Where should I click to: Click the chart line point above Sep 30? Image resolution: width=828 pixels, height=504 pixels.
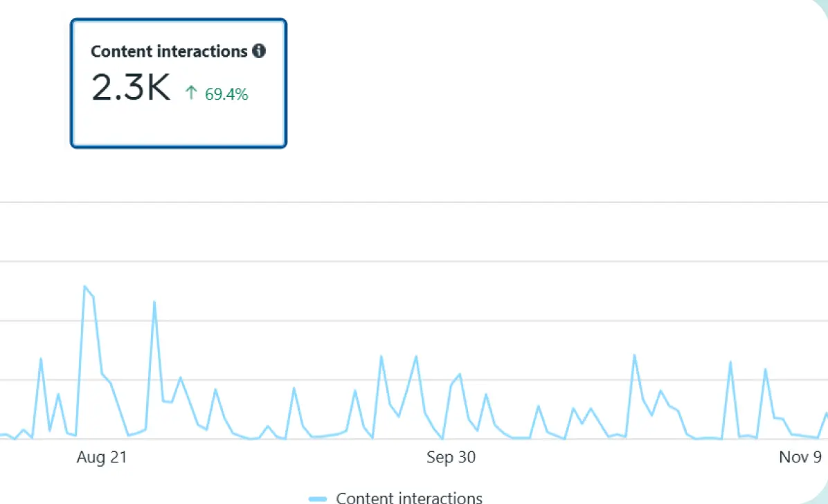[451, 385]
